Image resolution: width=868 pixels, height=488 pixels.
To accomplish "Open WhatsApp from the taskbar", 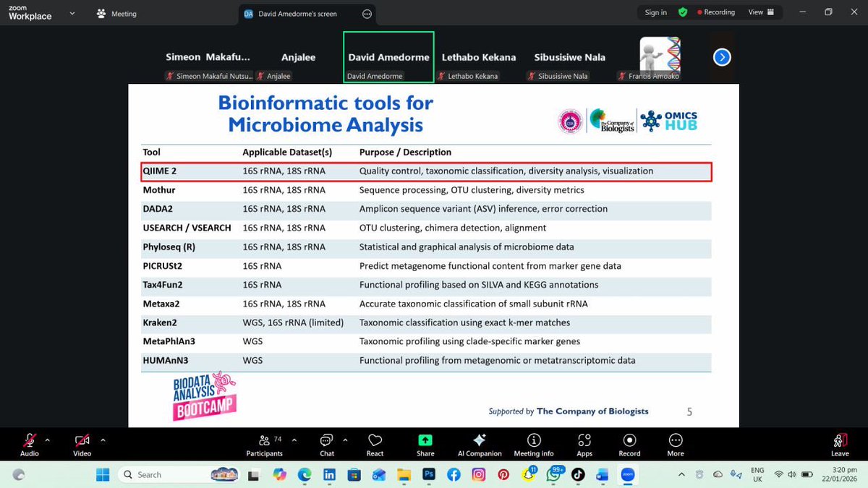I will pos(553,474).
